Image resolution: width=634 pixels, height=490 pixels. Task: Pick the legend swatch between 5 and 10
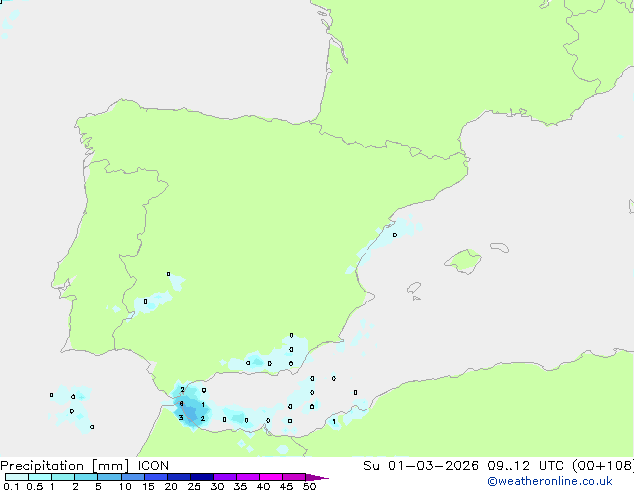tap(109, 477)
